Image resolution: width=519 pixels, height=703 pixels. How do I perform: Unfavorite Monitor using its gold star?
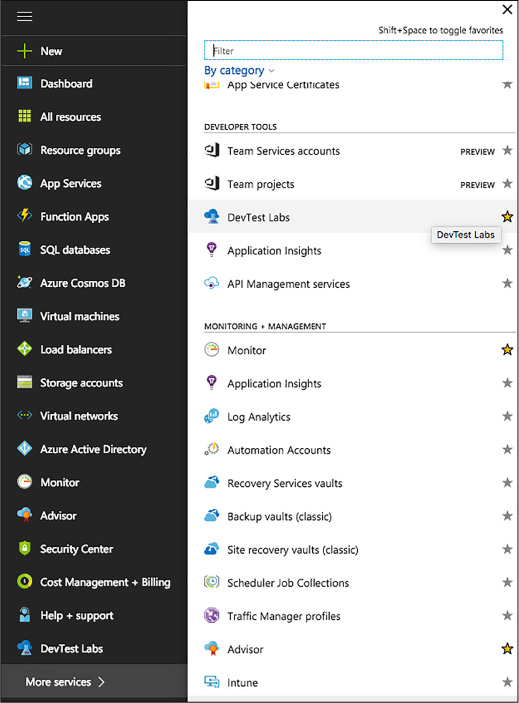tap(507, 350)
